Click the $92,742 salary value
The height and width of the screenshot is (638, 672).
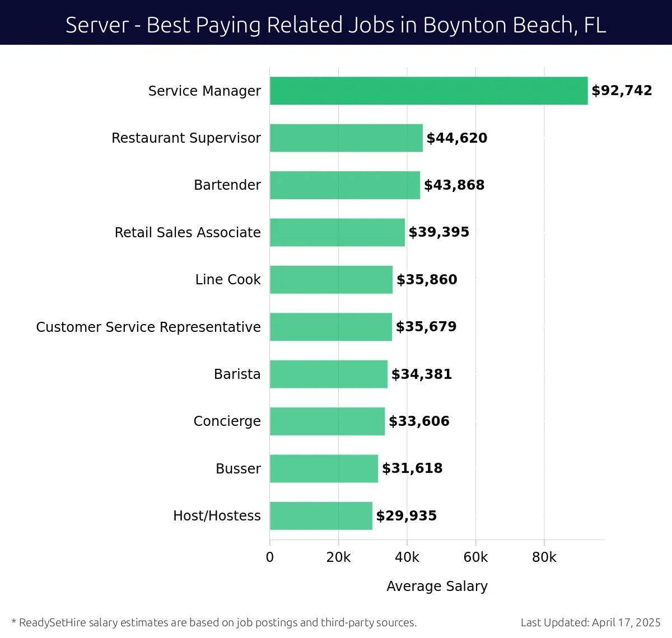click(622, 91)
